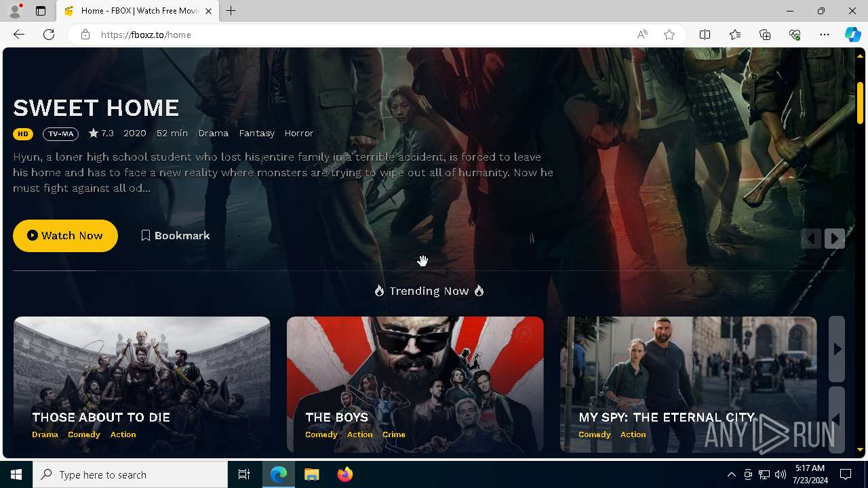Open the browser profile icon
Image resolution: width=868 pixels, height=488 pixels.
pyautogui.click(x=15, y=11)
